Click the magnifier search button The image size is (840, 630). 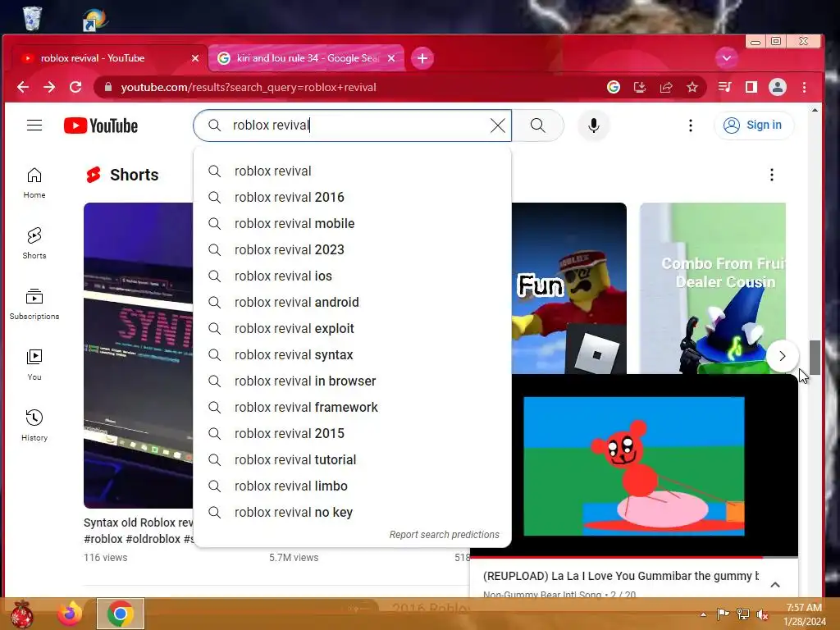[x=538, y=126]
